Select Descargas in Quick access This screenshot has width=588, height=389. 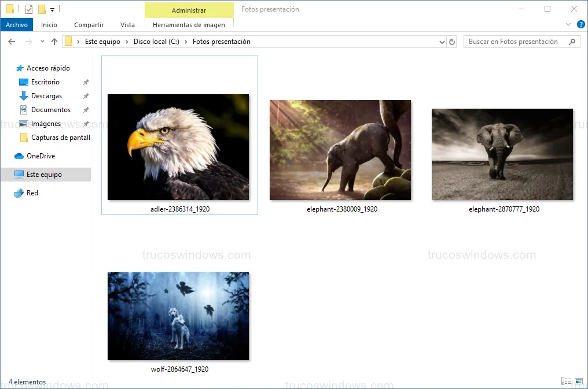click(46, 96)
